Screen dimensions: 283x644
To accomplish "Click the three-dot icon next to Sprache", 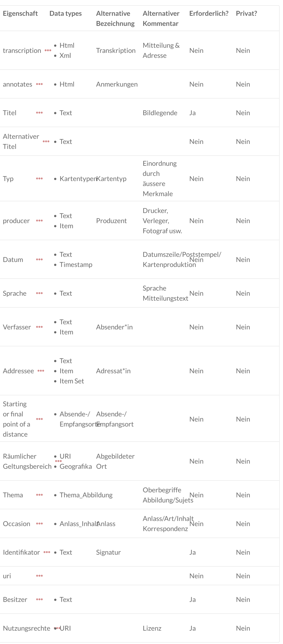I will (39, 293).
